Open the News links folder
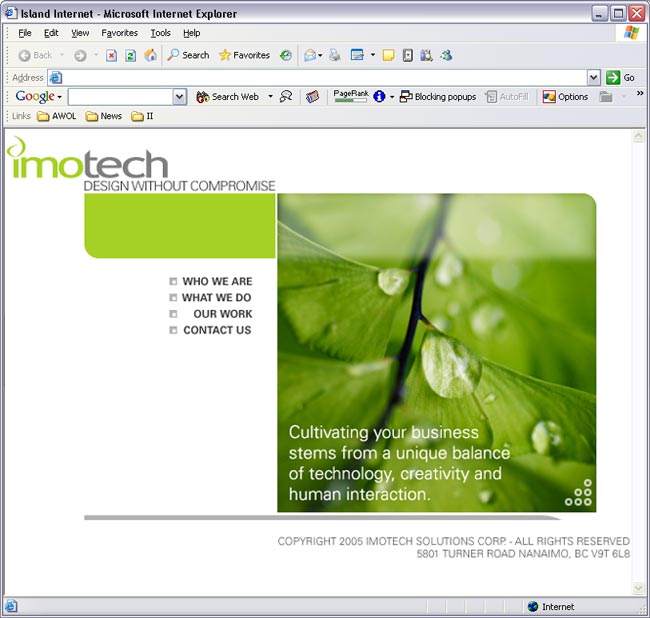 click(x=104, y=116)
